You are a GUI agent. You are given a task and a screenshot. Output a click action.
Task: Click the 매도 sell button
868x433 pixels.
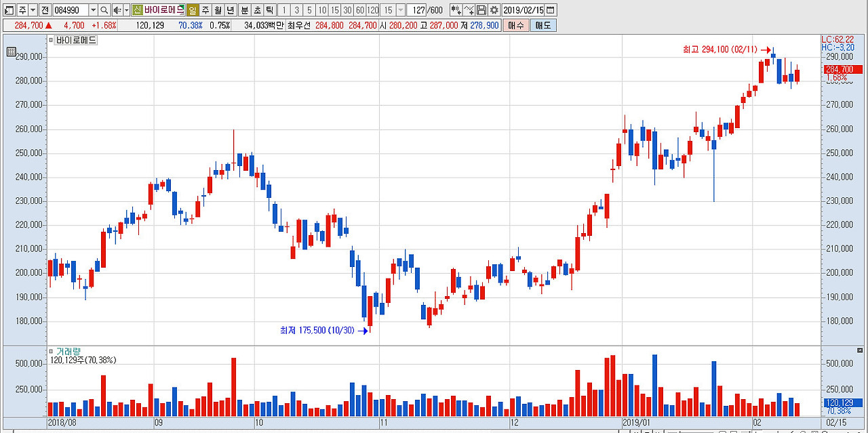543,25
